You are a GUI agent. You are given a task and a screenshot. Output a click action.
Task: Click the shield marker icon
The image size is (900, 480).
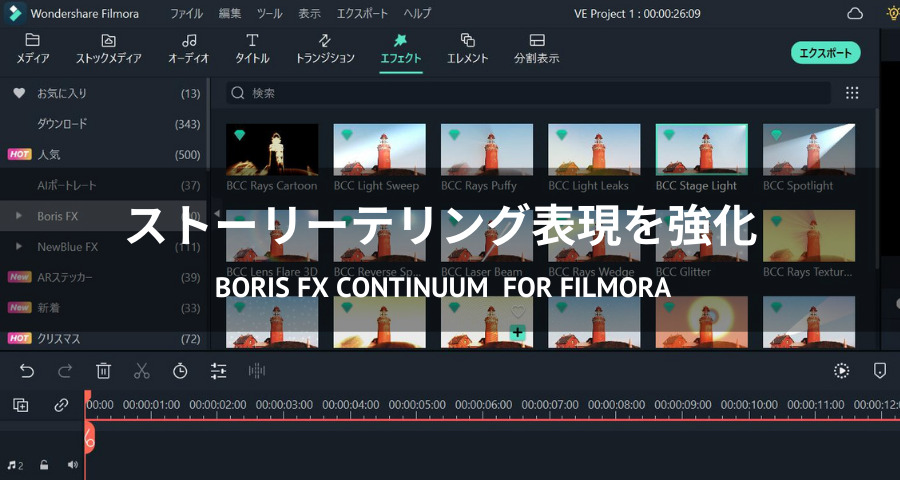tap(879, 371)
